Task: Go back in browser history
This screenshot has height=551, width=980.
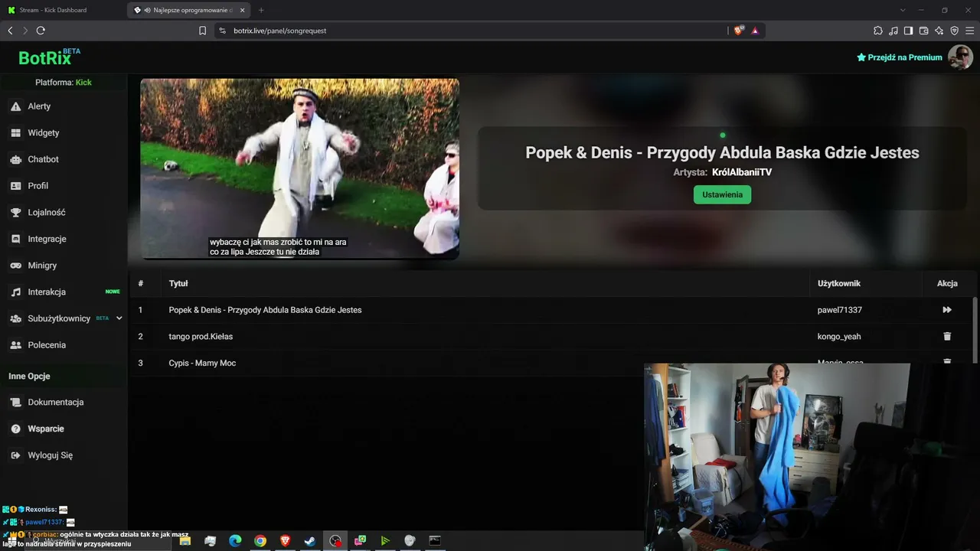Action: [x=10, y=31]
